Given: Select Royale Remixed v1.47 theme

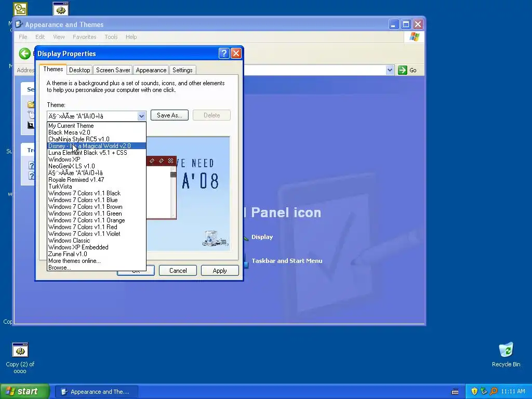Looking at the screenshot, I should [x=96, y=180].
